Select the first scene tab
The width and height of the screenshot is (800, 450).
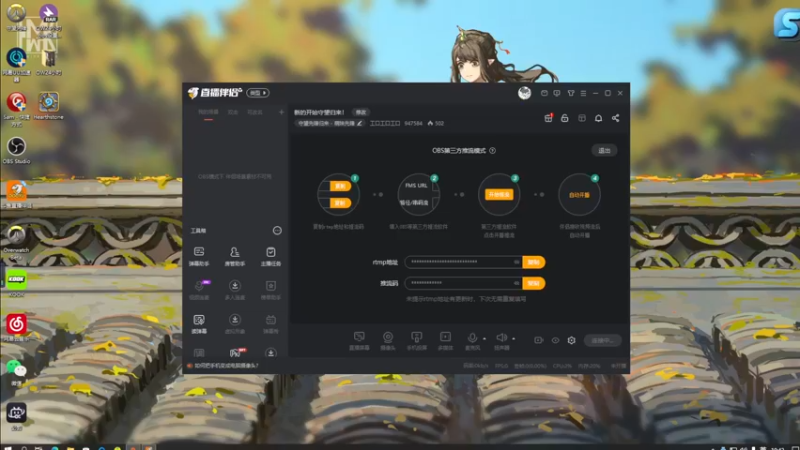point(208,112)
